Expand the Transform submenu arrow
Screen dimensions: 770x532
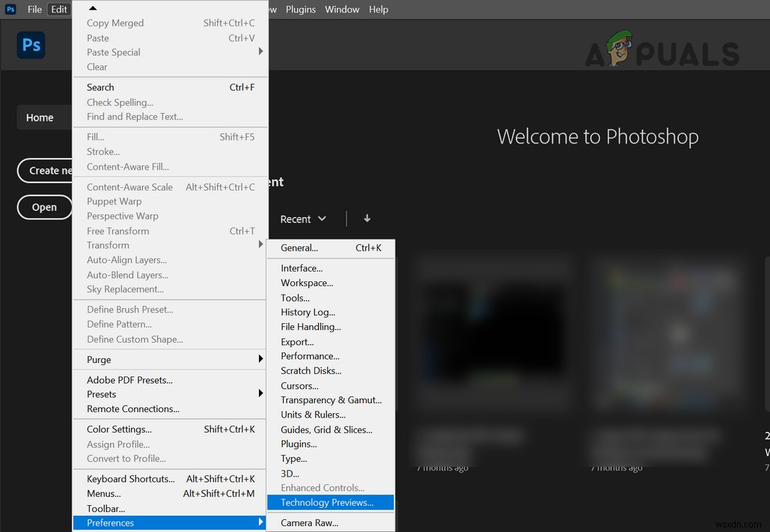pos(260,244)
